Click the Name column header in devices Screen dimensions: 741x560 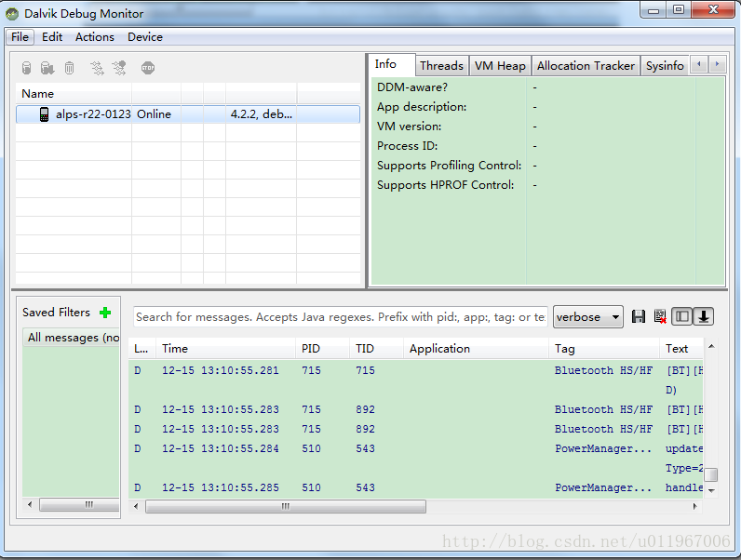tap(74, 94)
